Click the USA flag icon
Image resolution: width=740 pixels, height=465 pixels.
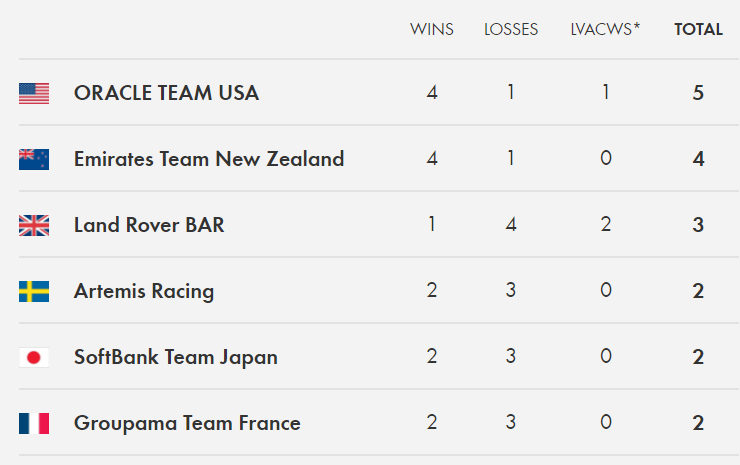[x=34, y=93]
